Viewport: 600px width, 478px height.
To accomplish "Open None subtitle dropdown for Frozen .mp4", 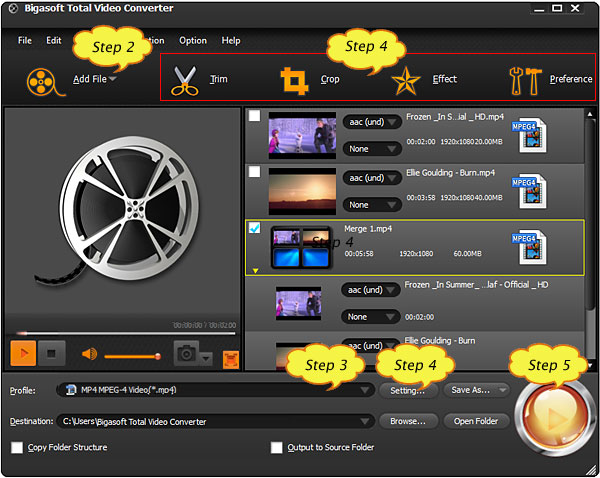I will [372, 149].
